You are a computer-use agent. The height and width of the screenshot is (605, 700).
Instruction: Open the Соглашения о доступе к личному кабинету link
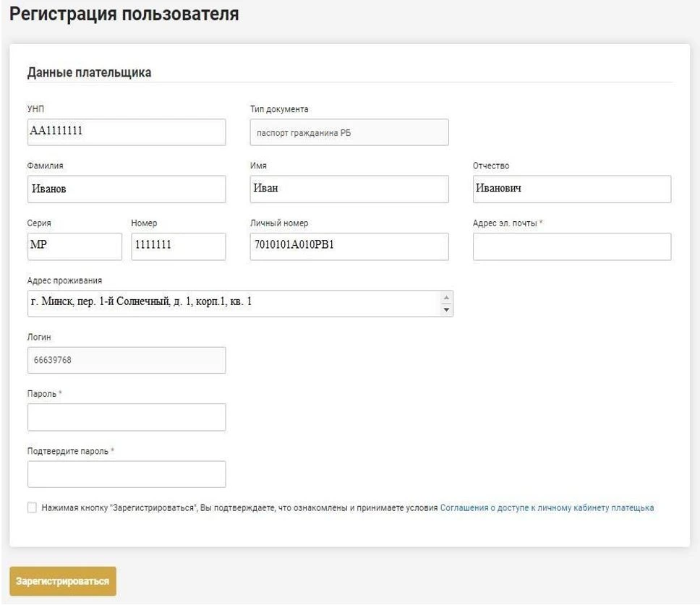click(x=547, y=508)
